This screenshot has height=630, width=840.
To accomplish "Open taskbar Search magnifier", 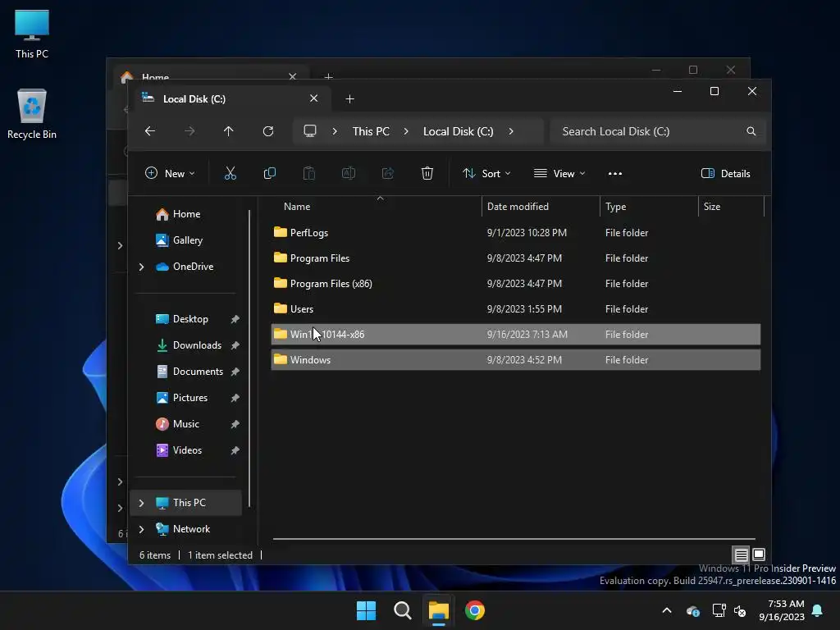I will 402,610.
